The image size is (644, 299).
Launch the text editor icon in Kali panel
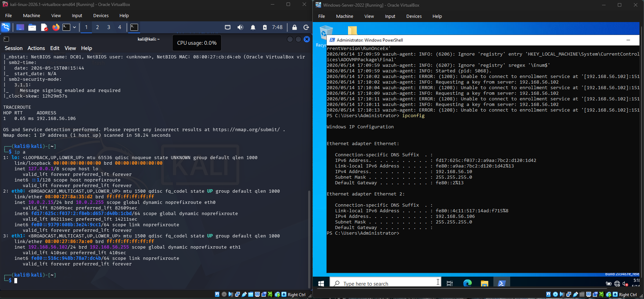[44, 27]
